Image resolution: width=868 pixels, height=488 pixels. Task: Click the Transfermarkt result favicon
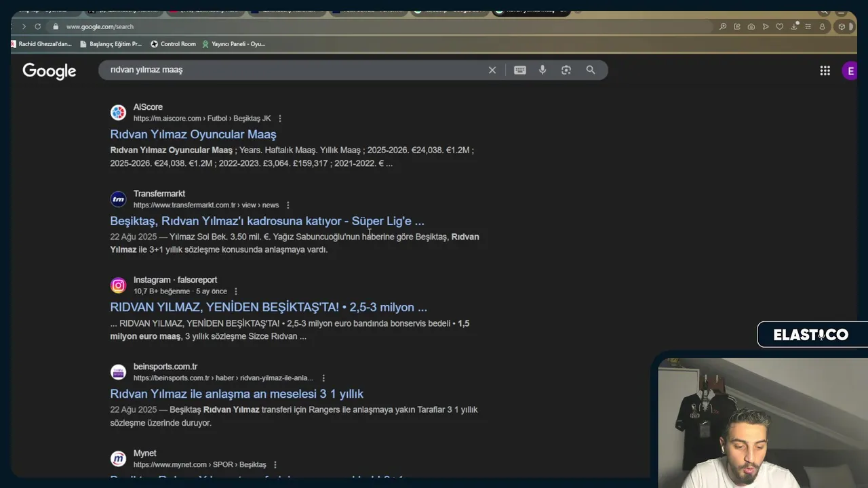pyautogui.click(x=119, y=199)
